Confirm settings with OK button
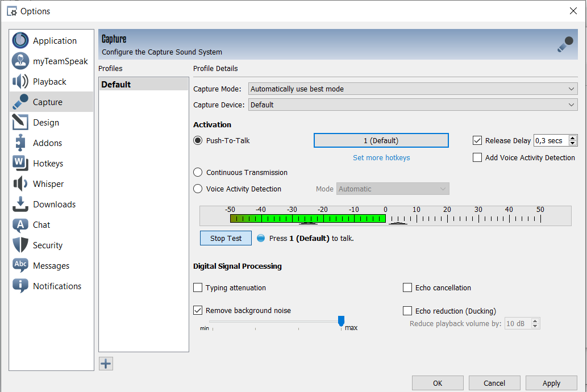The width and height of the screenshot is (587, 392). coord(438,383)
